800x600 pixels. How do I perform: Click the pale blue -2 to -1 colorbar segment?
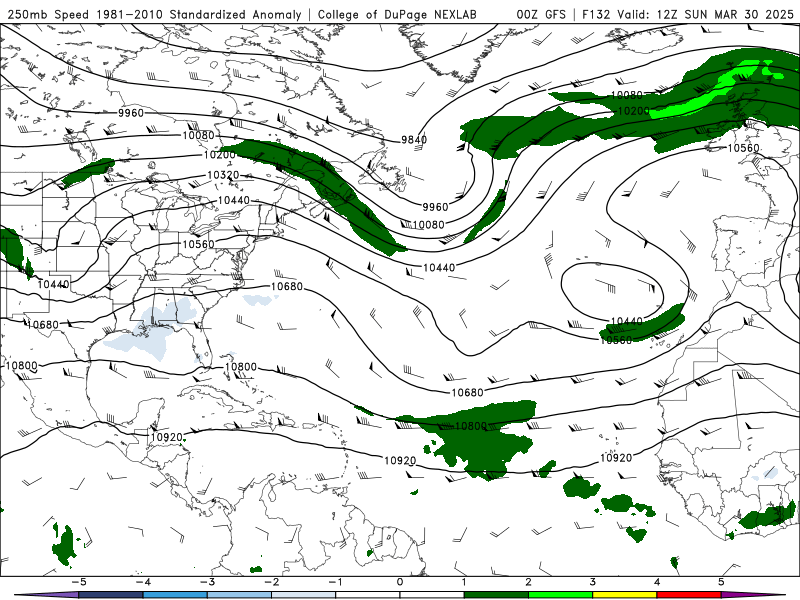(304, 595)
